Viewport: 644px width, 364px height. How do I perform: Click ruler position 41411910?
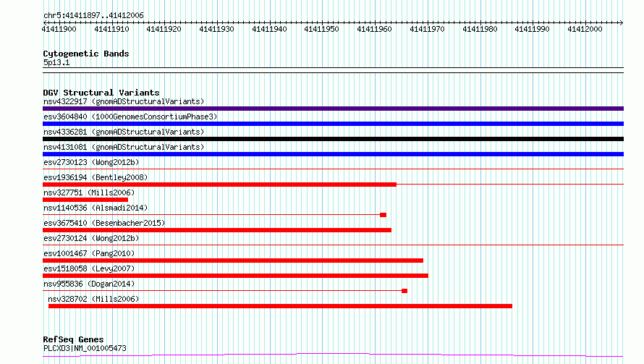111,29
